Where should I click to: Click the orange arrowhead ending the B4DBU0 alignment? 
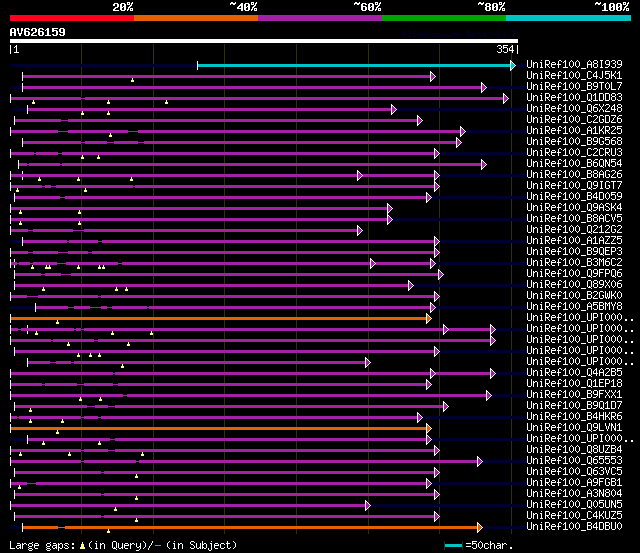(480, 528)
